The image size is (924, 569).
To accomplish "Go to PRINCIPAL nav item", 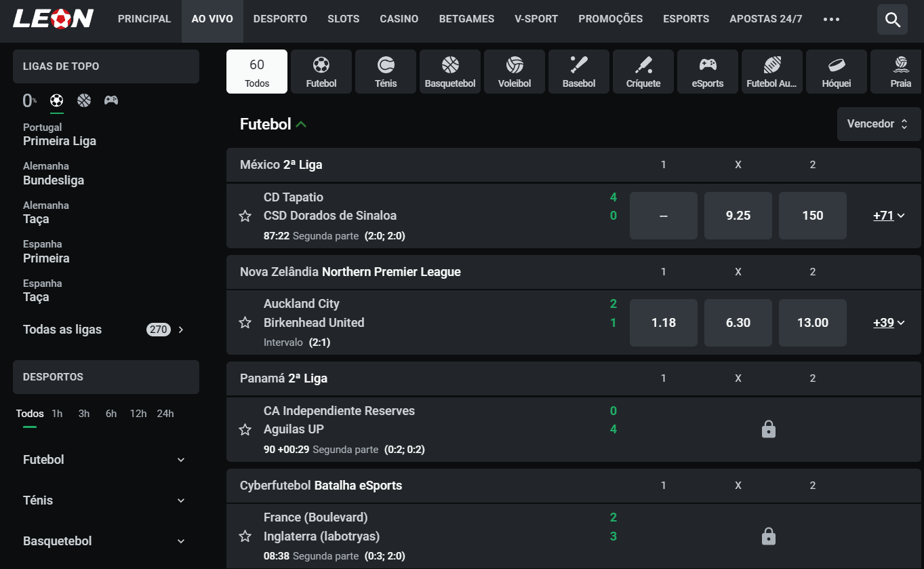I will [x=144, y=19].
